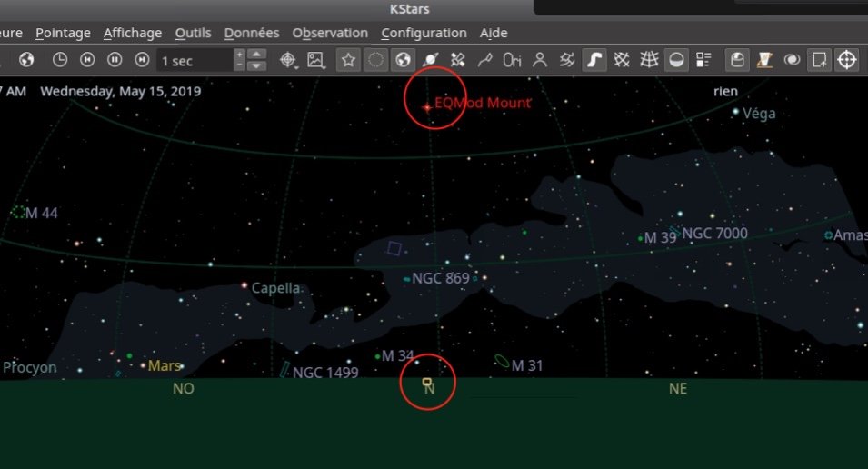
Task: Toggle satellites display icon
Action: click(457, 60)
